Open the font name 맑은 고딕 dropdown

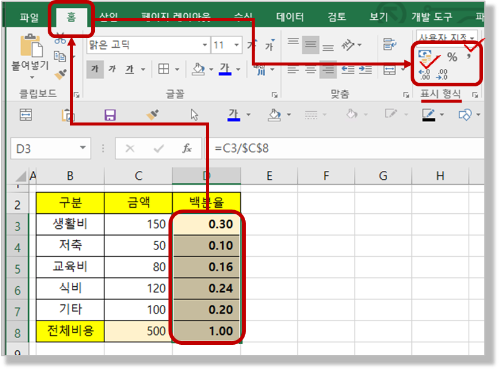205,45
